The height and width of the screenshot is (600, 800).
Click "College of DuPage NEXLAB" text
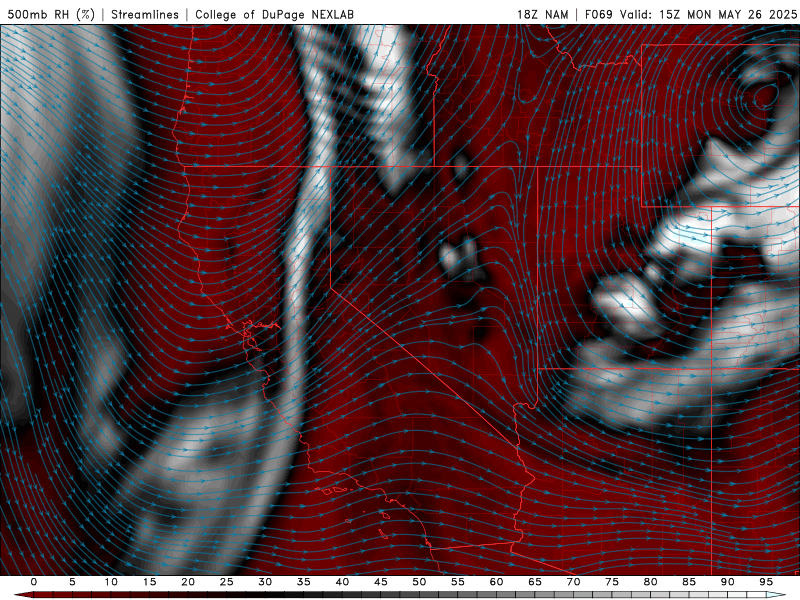tap(274, 15)
